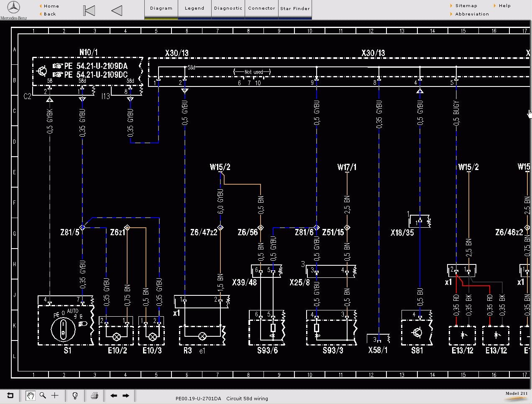Click the skip-to-first-page icon
Image resolution: width=532 pixels, height=404 pixels.
(89, 10)
